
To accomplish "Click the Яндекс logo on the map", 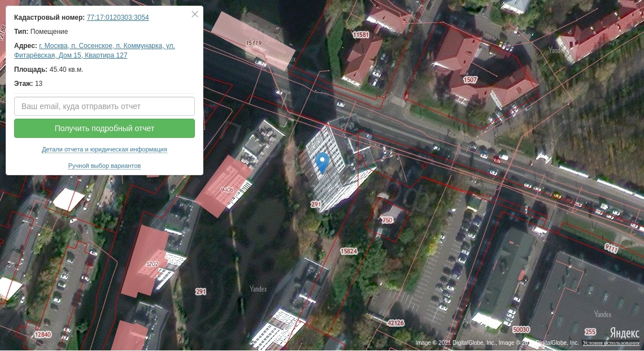I will click(624, 333).
